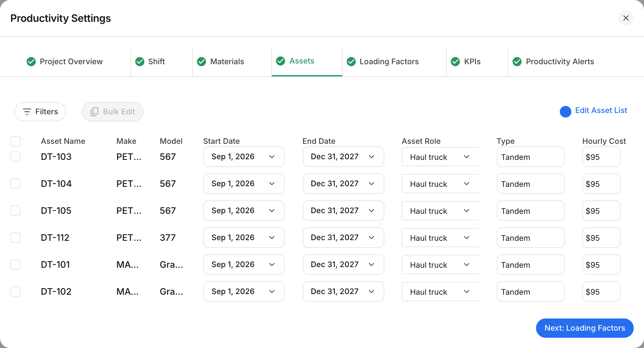
Task: Tick the DT-112 row checkbox
Action: (x=15, y=238)
